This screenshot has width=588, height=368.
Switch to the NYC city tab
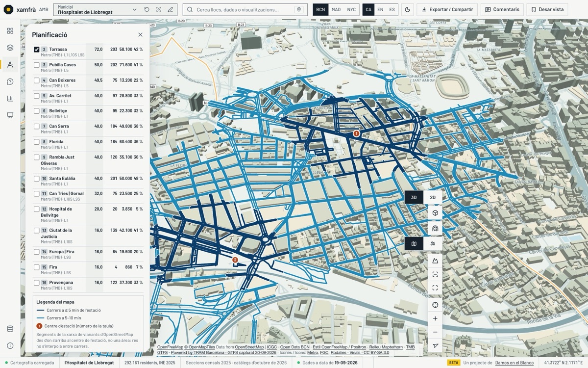pos(351,9)
